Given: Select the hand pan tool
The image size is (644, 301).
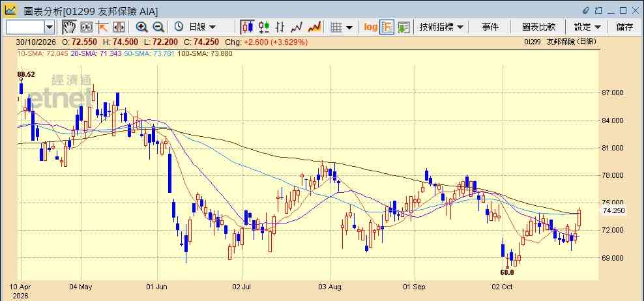Looking at the screenshot, I should (69, 27).
